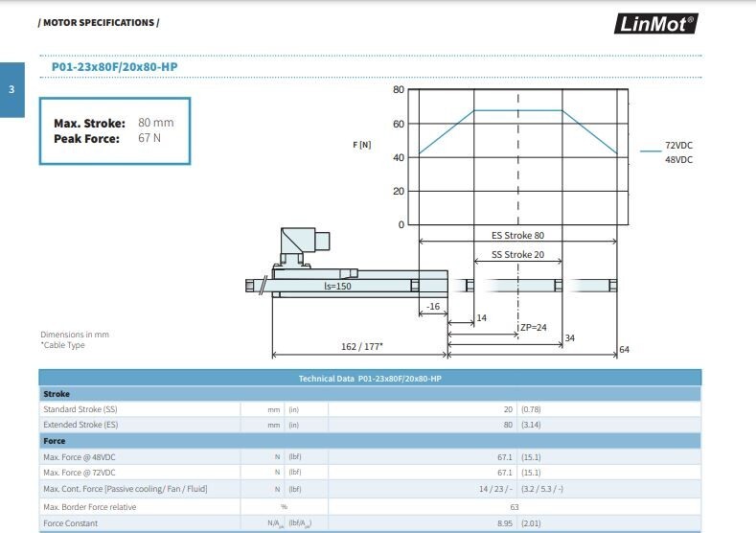Click the 14 / 23 / - continuous force value
Viewport: 756px width, 533px height.
pos(495,489)
